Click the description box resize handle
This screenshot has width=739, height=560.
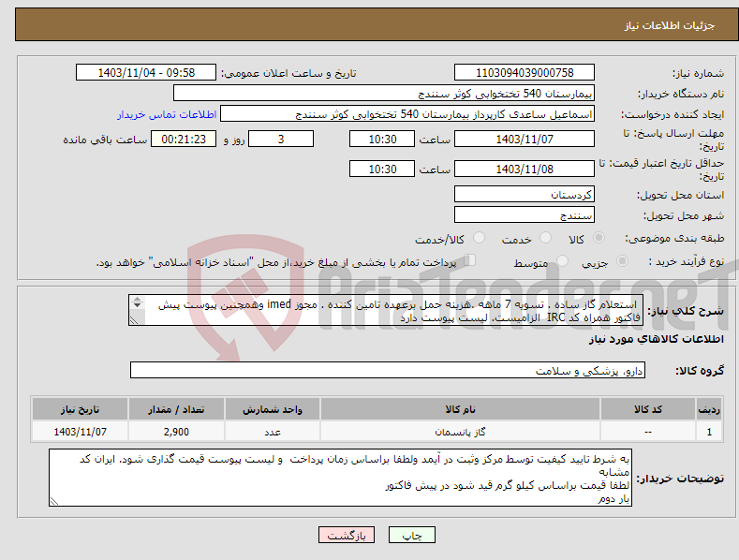click(x=134, y=320)
